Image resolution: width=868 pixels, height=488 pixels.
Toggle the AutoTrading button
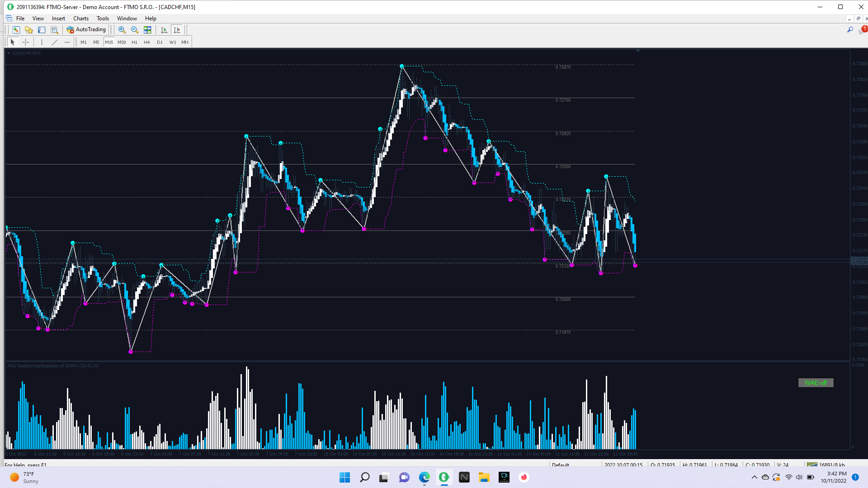(x=86, y=30)
